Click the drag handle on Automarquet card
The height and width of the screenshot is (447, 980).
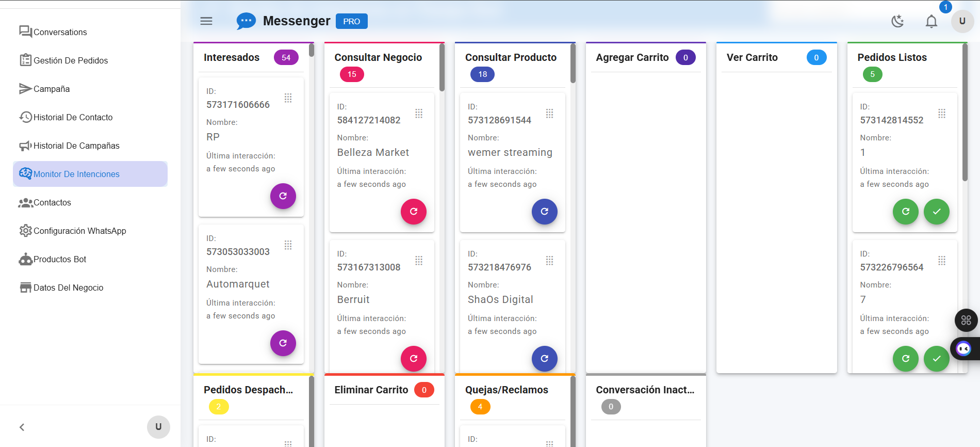(288, 245)
